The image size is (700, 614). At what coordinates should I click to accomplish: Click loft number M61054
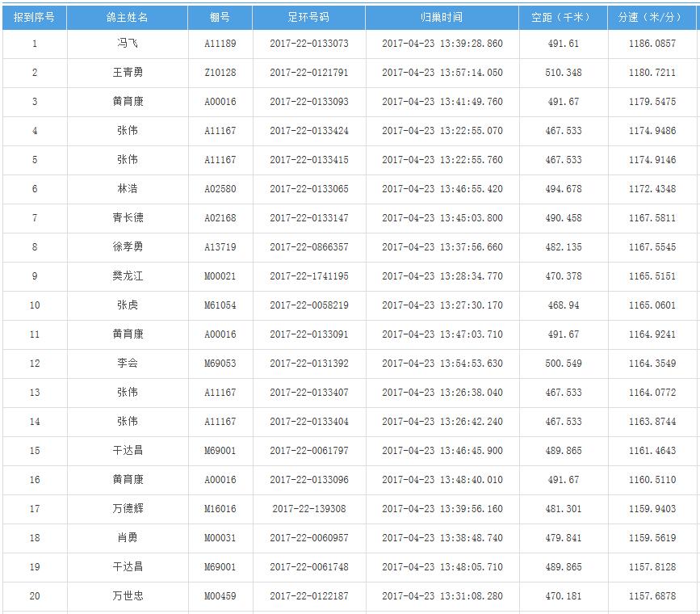(x=220, y=305)
